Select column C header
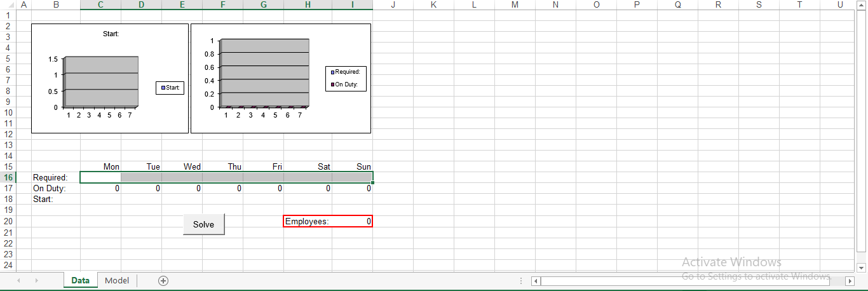The width and height of the screenshot is (868, 291). tap(100, 5)
